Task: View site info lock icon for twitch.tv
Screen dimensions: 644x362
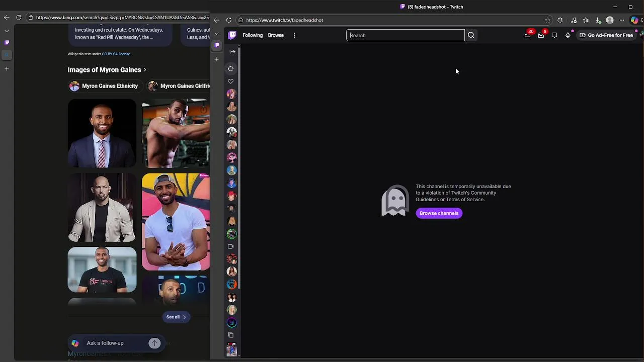Action: point(241,20)
